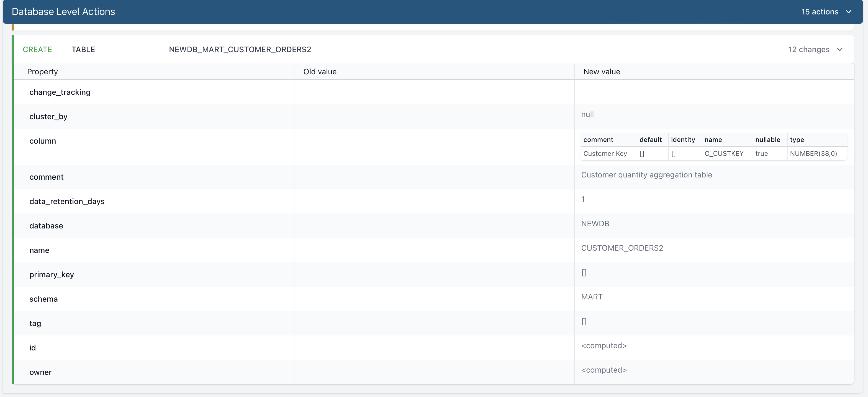Click the Customer Key cell

(605, 154)
